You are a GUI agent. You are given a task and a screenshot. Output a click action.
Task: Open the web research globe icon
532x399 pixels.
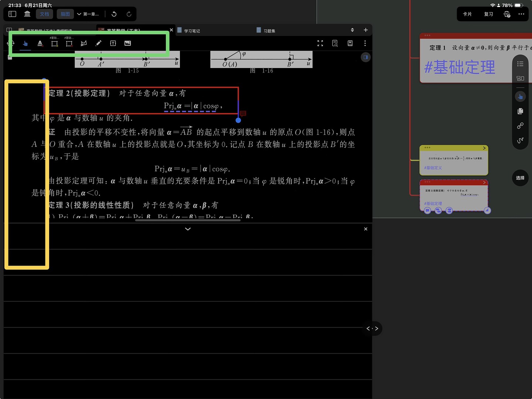click(x=507, y=14)
